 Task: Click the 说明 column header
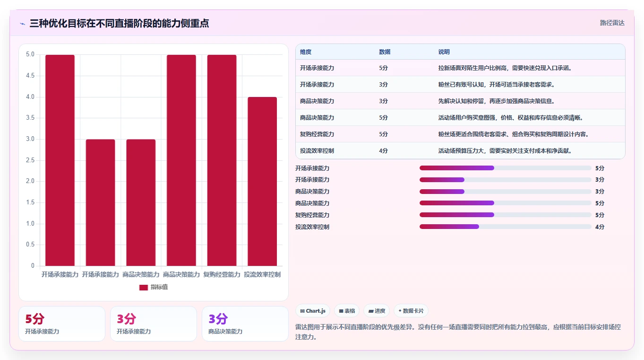tap(444, 52)
